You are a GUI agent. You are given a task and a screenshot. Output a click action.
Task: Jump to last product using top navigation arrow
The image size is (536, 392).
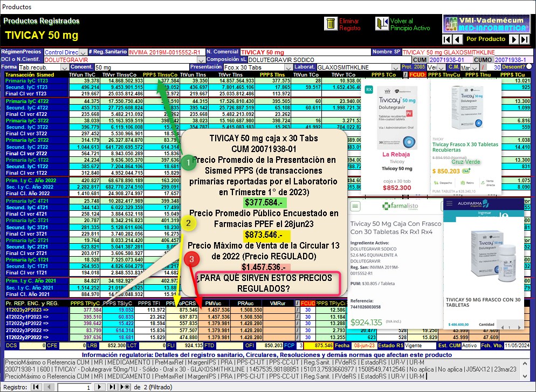(x=525, y=39)
